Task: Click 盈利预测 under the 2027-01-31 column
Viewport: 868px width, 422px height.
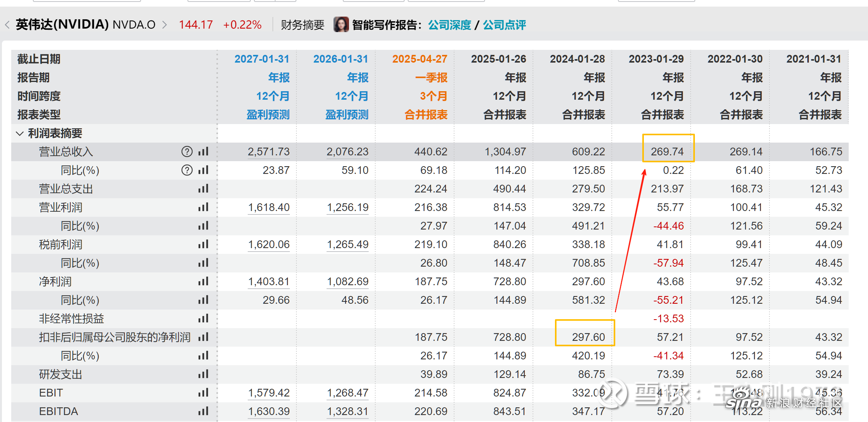Action: click(268, 114)
